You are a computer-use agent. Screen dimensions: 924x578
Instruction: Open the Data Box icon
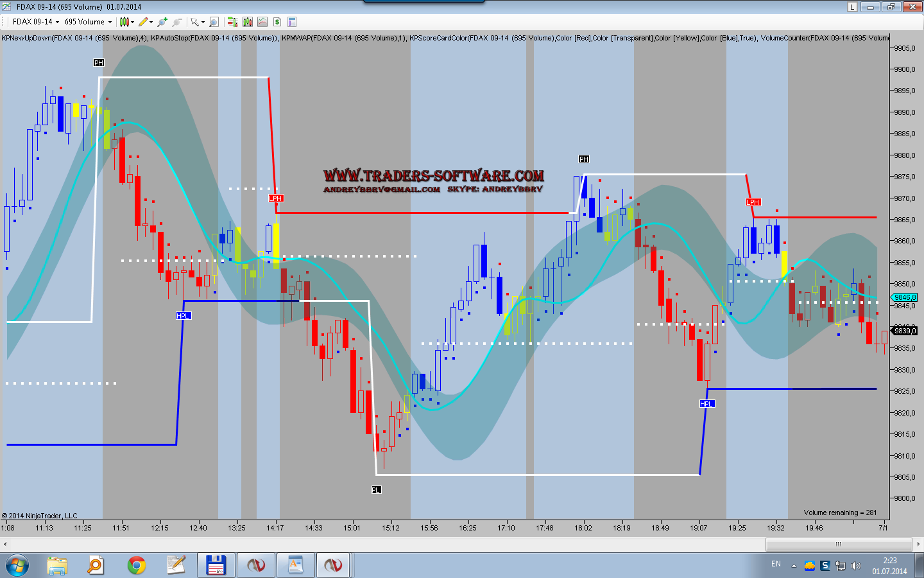pos(214,22)
